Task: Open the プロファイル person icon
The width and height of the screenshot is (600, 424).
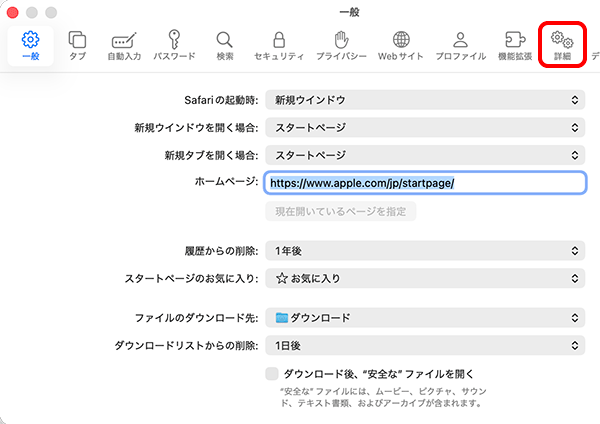Action: [460, 40]
